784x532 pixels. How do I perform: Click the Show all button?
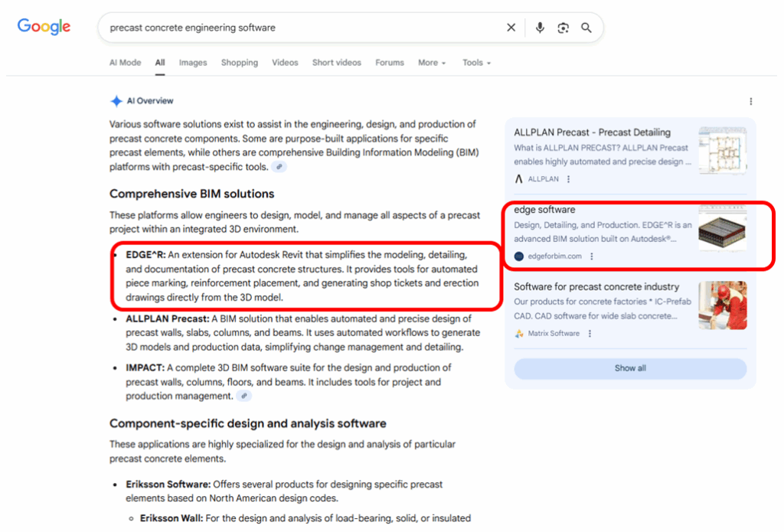point(630,368)
